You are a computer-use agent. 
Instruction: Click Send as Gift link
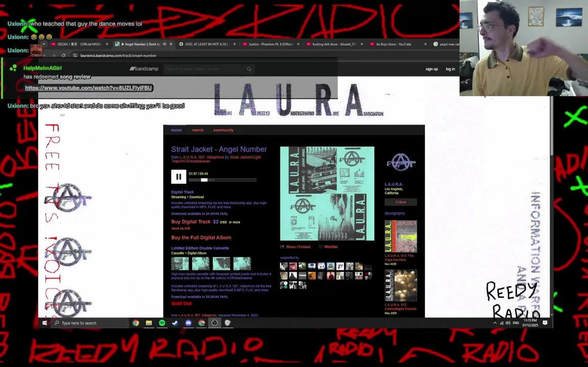pos(181,228)
